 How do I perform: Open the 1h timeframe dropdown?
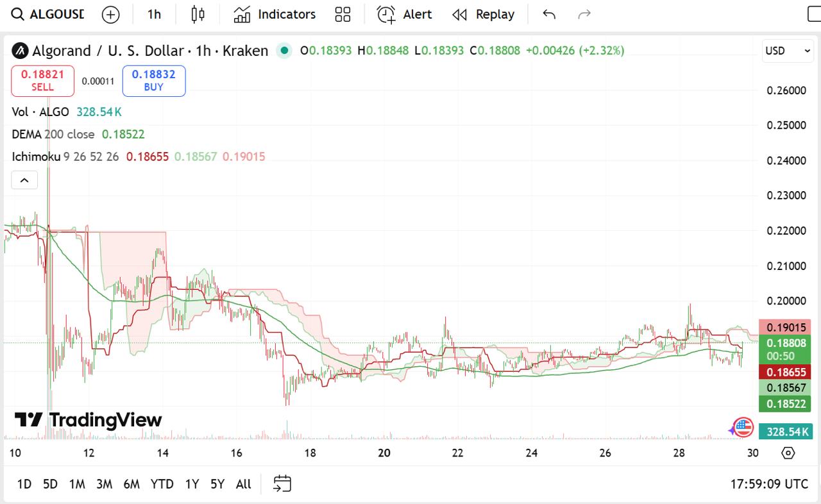153,14
